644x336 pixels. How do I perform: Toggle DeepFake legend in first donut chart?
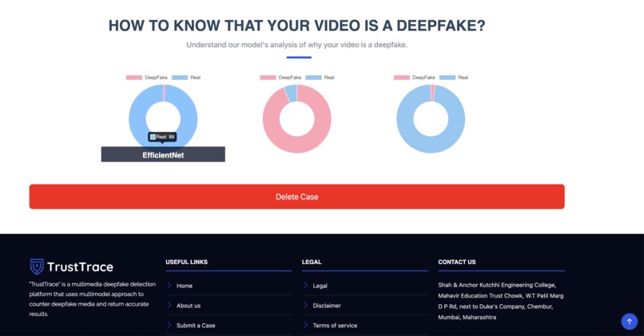(147, 78)
